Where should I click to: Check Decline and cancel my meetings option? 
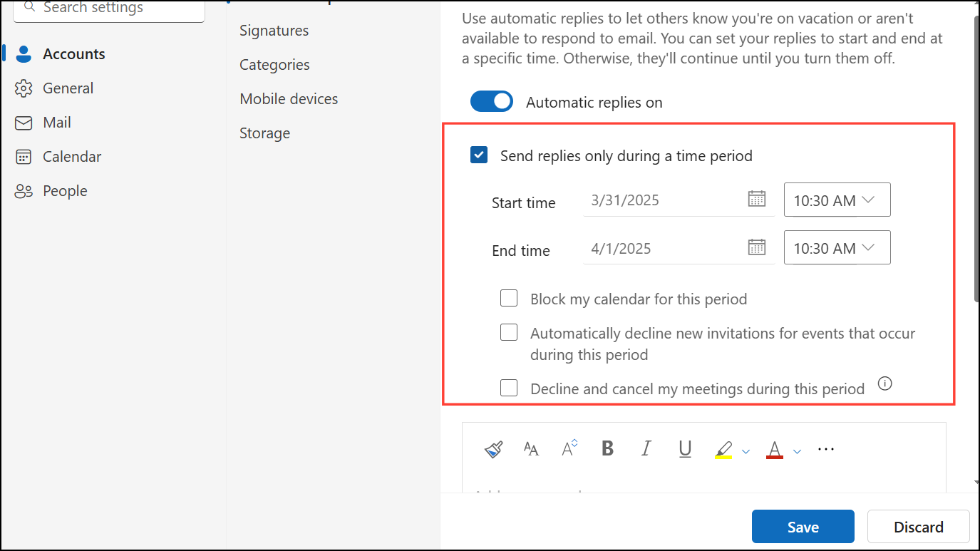point(509,388)
